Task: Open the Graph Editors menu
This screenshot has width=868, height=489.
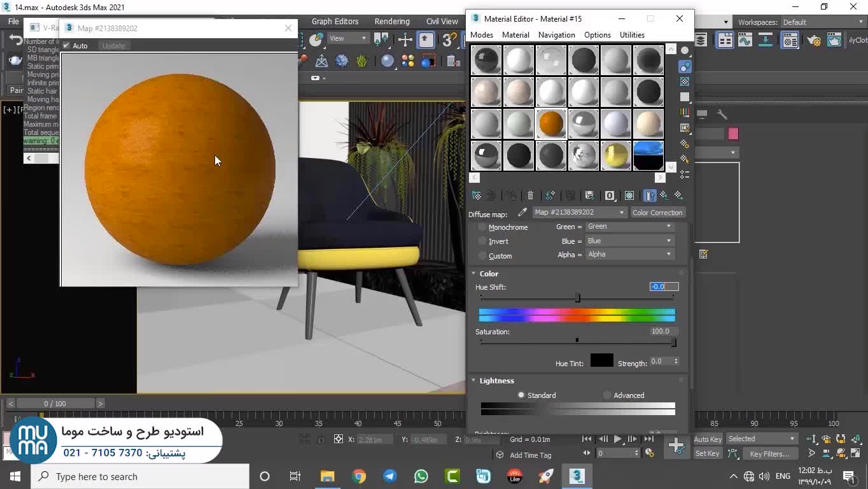Action: pos(335,22)
